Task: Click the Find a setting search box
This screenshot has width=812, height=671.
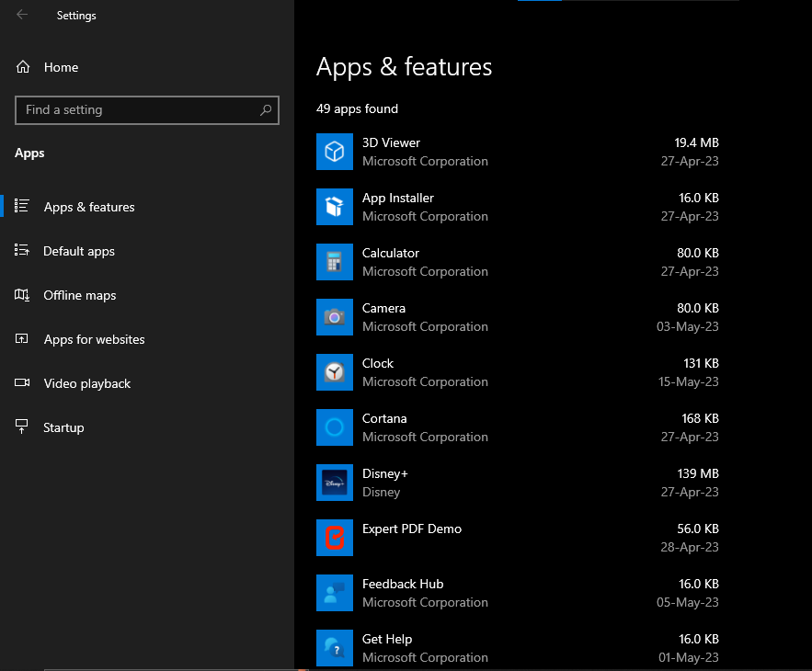Action: 138,109
